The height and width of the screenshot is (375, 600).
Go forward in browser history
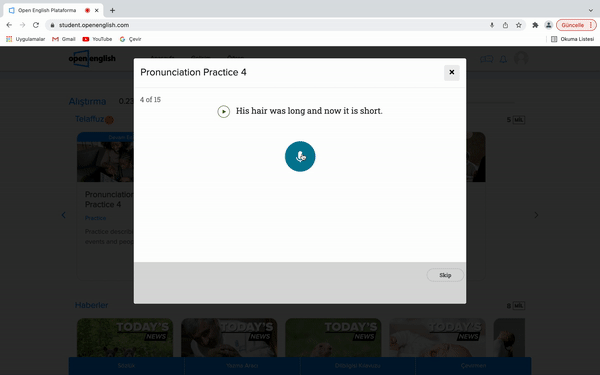coord(23,25)
